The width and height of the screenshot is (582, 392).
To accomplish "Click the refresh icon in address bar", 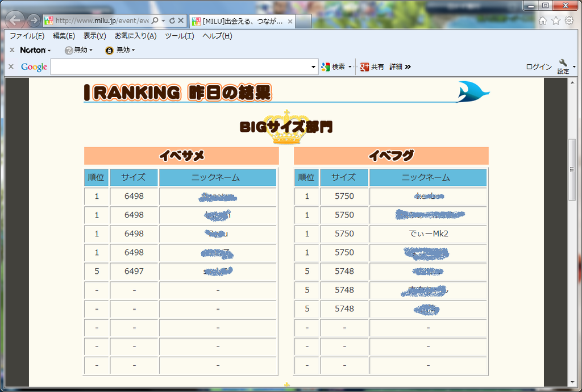I will pyautogui.click(x=172, y=20).
